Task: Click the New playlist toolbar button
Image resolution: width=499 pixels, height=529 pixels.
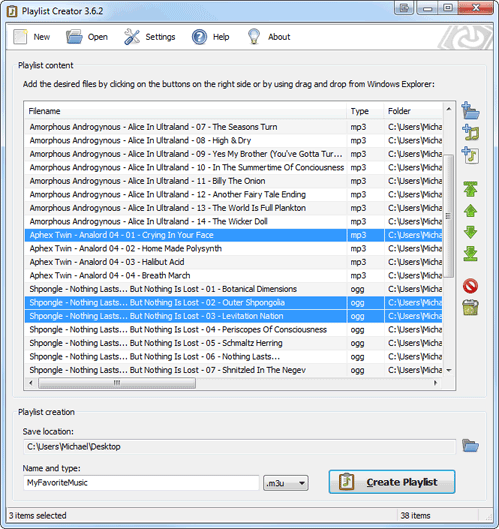Action: (31, 37)
